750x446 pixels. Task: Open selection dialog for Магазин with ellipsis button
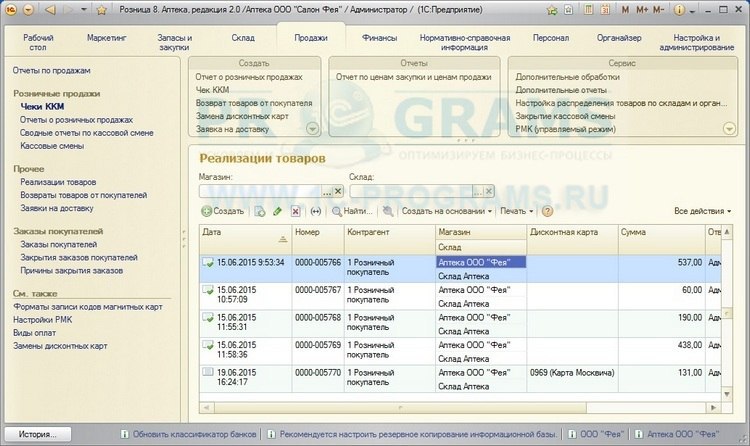[x=327, y=191]
